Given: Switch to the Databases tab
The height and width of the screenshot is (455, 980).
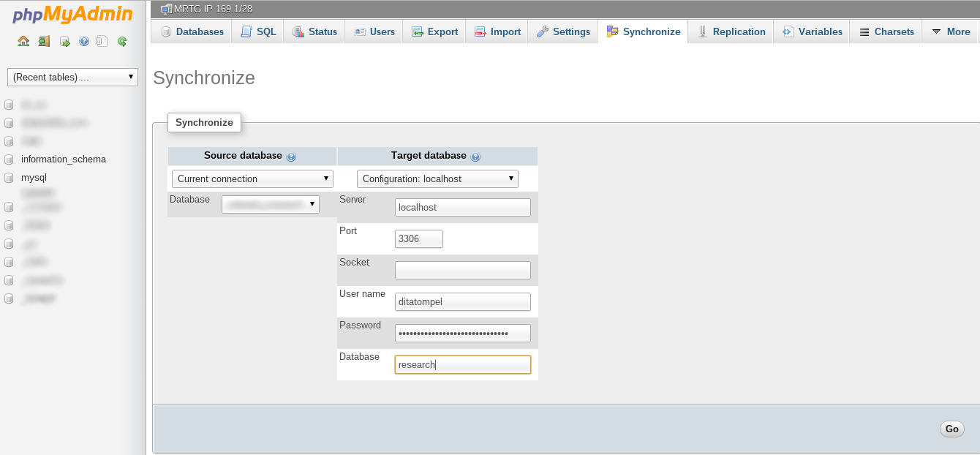Looking at the screenshot, I should tap(192, 31).
